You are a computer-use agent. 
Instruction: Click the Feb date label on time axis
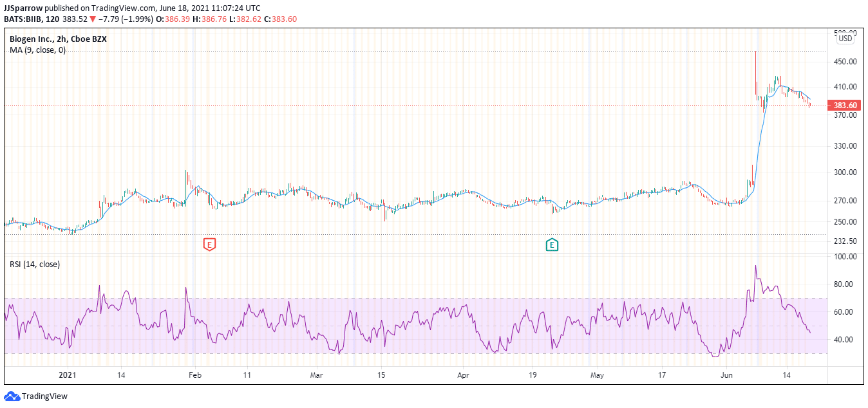click(x=194, y=375)
